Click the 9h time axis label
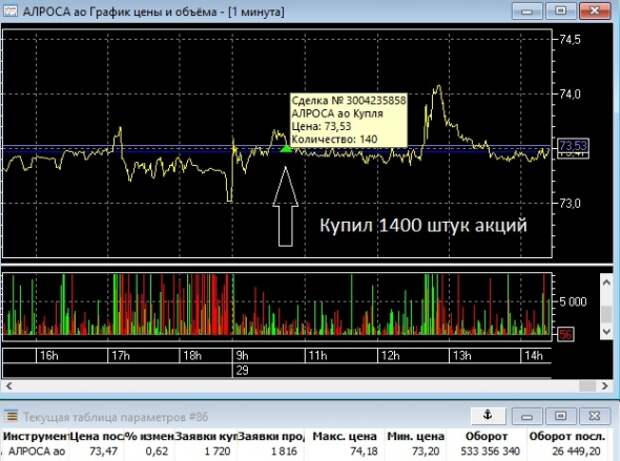The width and height of the screenshot is (620, 461). coord(242,355)
